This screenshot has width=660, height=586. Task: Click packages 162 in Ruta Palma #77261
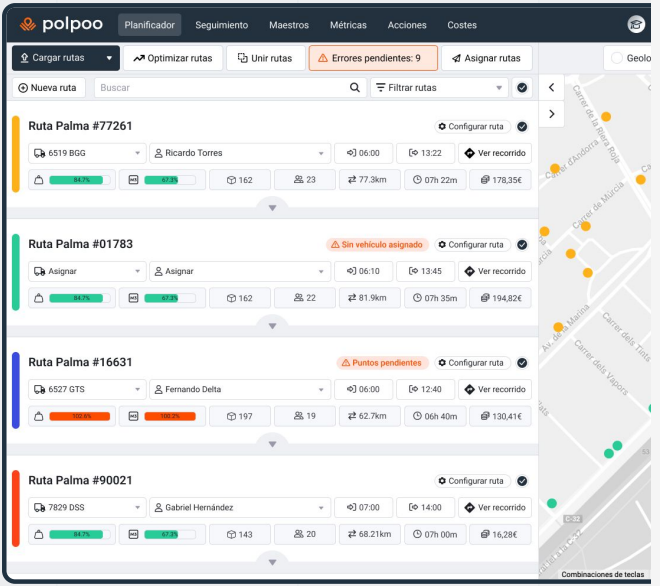click(240, 180)
